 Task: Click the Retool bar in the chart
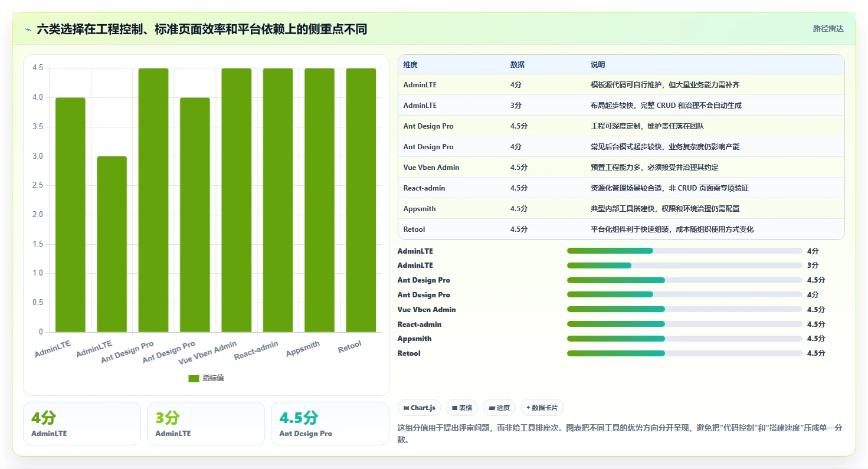pos(361,200)
